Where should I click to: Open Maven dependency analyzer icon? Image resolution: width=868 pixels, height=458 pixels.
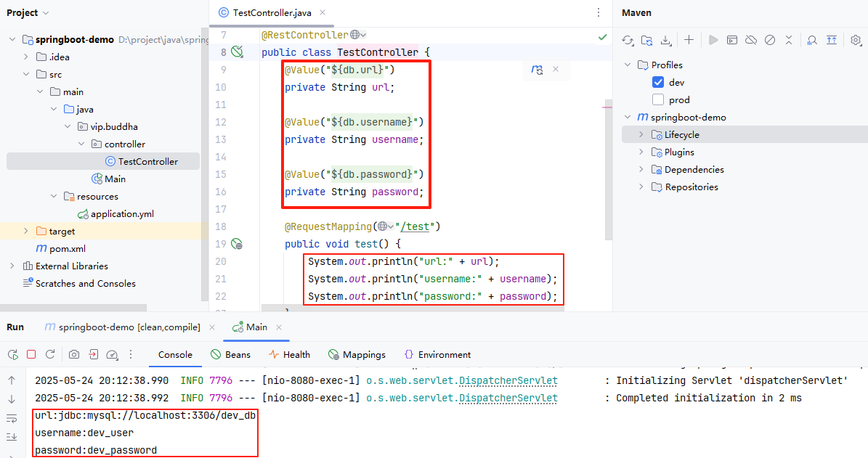point(812,40)
